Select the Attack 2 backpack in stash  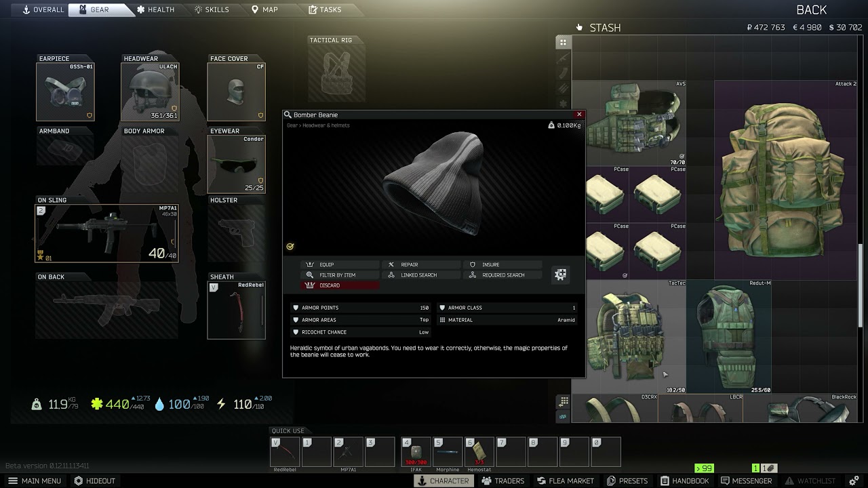pyautogui.click(x=785, y=180)
